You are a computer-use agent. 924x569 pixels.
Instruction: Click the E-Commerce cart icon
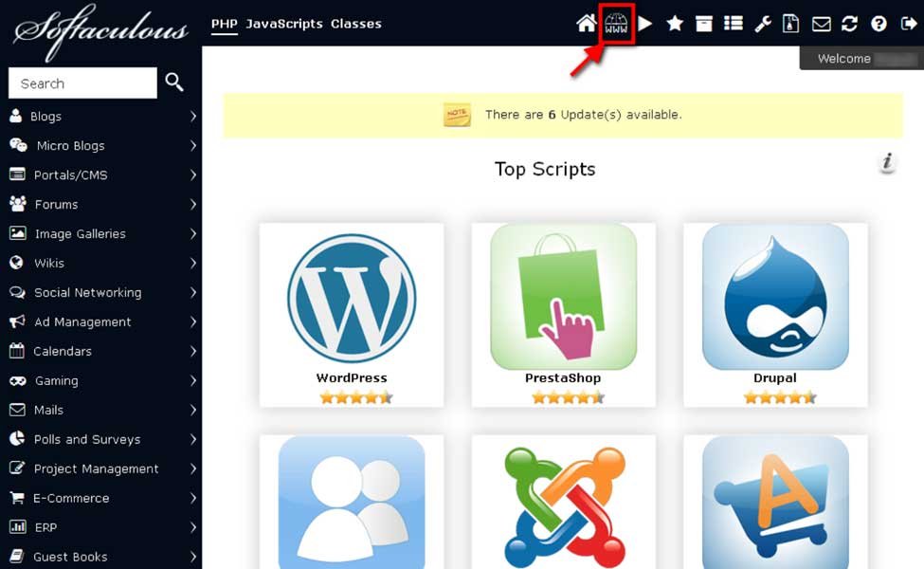[17, 498]
